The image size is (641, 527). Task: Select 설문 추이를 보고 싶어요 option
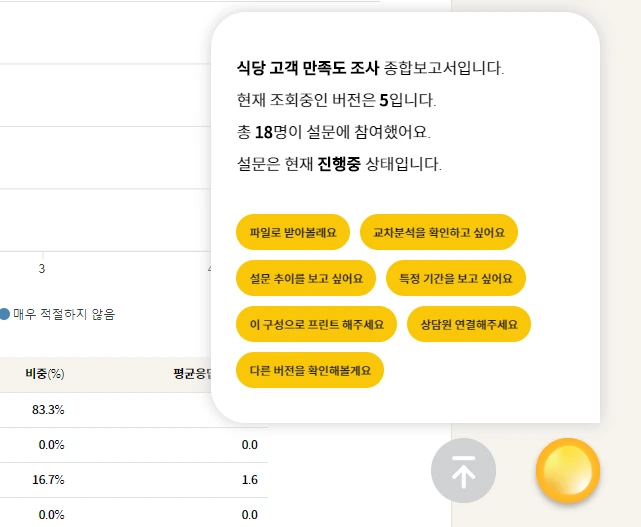(x=306, y=278)
